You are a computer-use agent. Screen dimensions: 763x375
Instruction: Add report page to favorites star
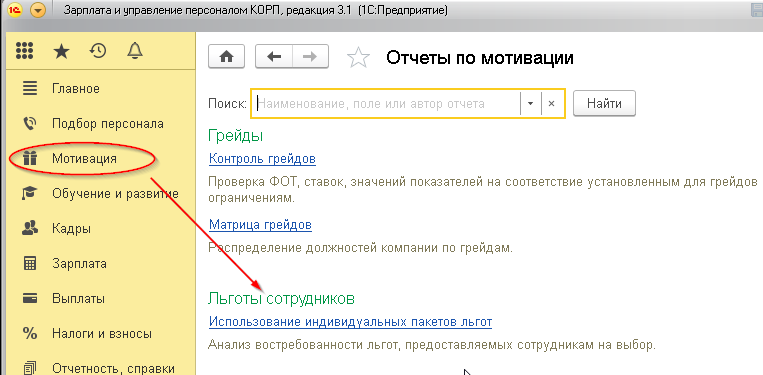pos(359,57)
